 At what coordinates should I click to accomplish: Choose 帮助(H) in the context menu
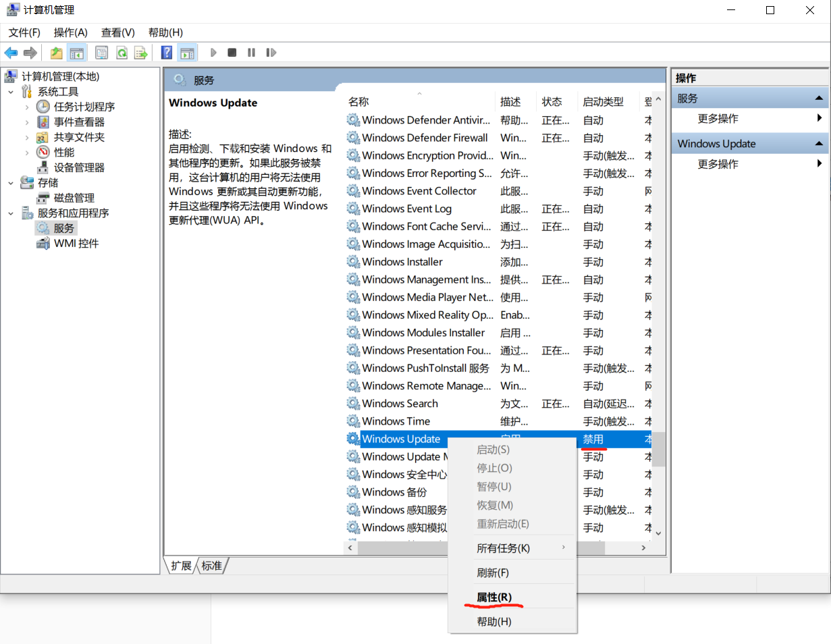512,622
